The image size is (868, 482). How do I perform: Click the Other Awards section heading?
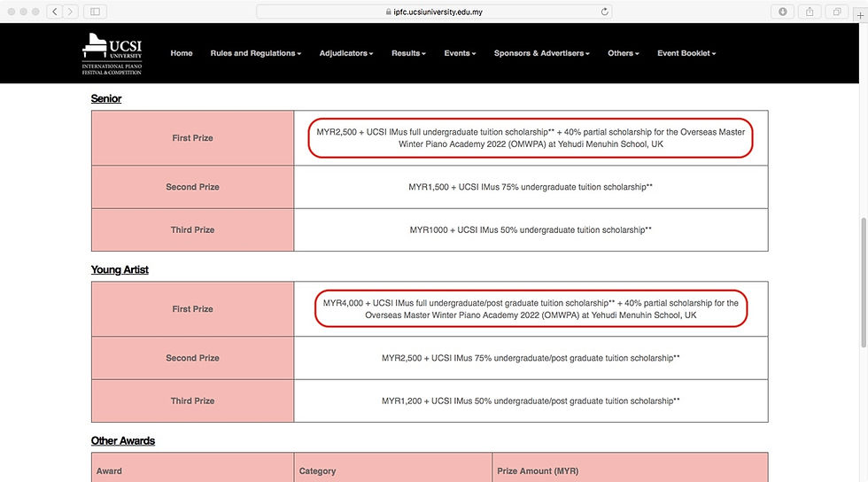(x=123, y=441)
